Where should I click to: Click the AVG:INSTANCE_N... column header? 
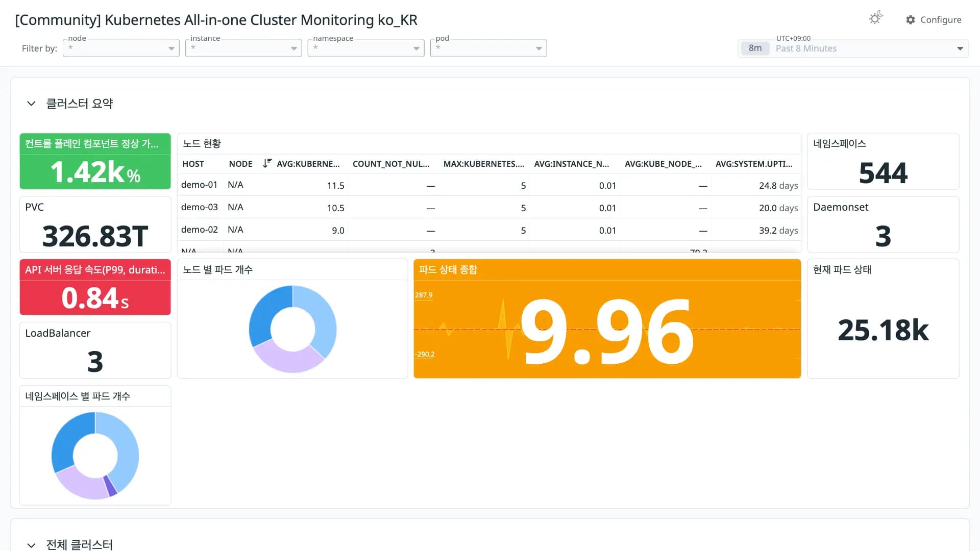(572, 164)
